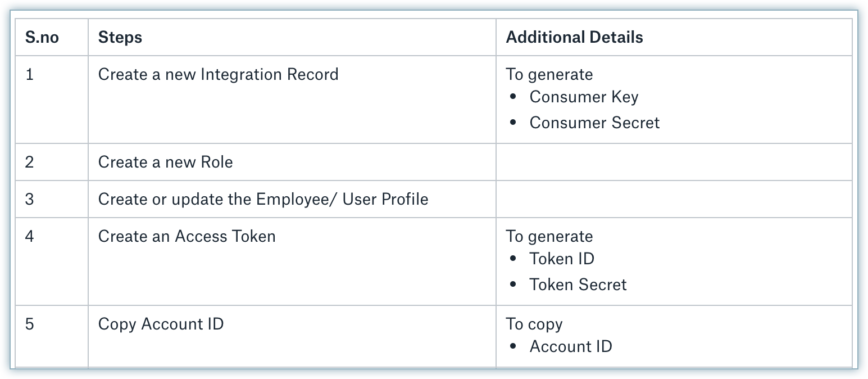Click the "Additional Details" column header
Viewport: 868px width, 379px height.
(574, 38)
